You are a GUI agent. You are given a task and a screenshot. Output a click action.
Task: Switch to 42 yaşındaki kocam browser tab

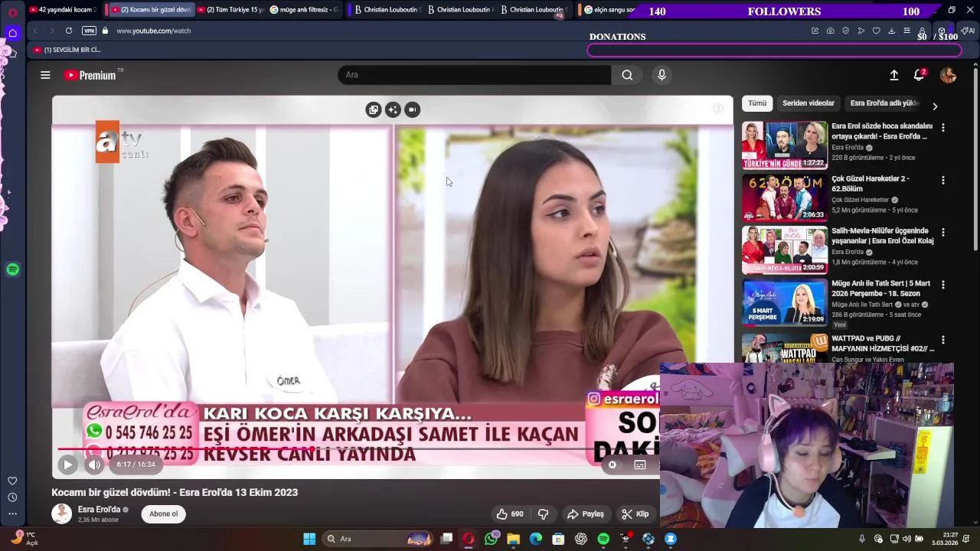click(62, 10)
